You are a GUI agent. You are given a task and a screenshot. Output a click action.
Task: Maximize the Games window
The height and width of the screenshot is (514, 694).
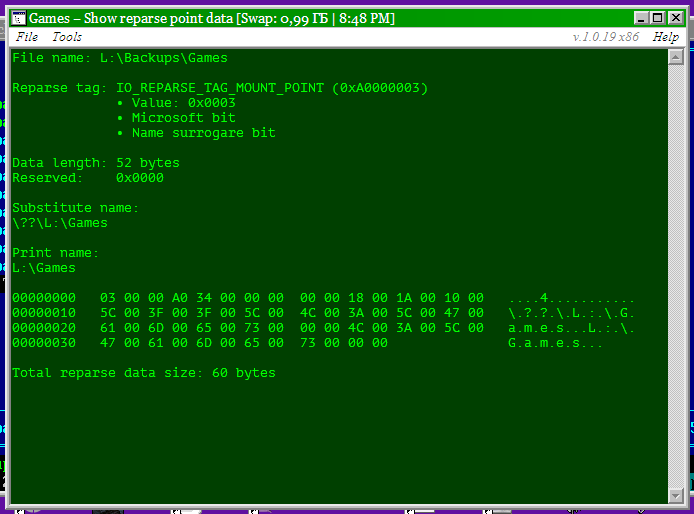(658, 18)
